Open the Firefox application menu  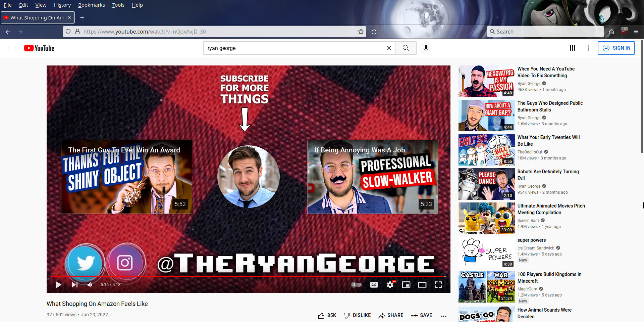pyautogui.click(x=636, y=32)
